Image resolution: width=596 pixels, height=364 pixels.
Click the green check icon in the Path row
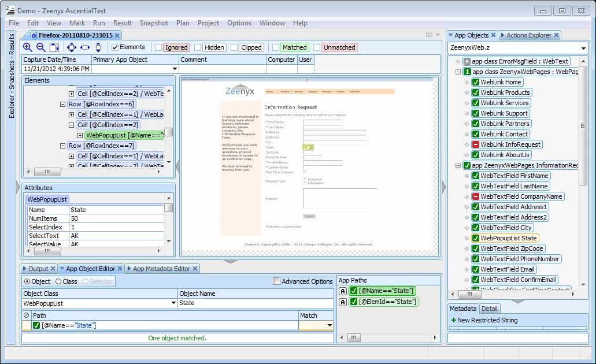(36, 325)
